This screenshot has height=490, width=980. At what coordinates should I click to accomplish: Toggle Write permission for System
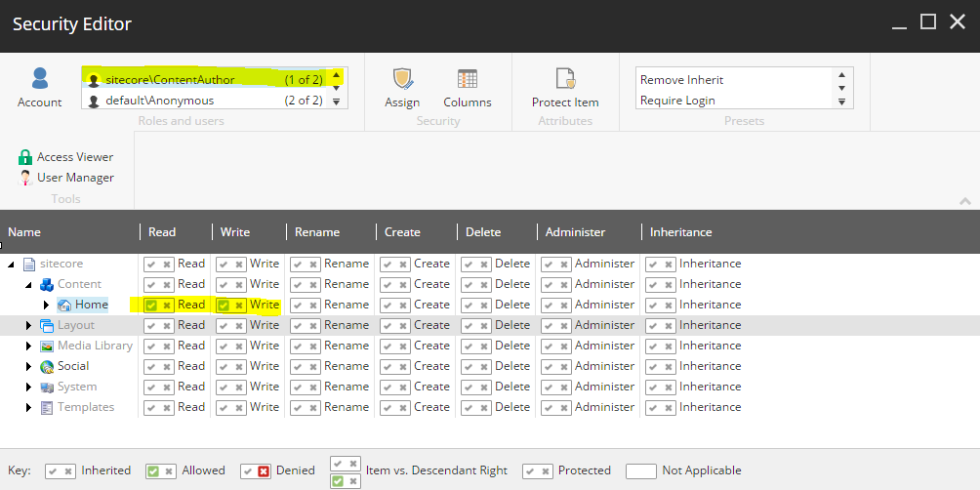(x=230, y=387)
